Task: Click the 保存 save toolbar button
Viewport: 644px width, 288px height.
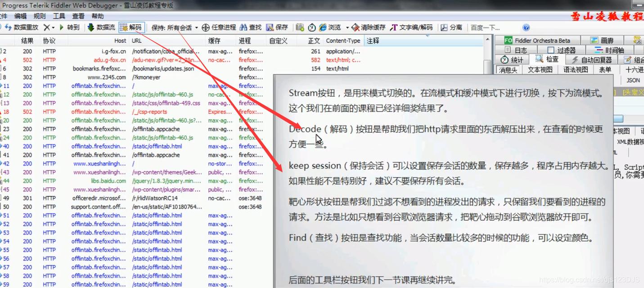Action: [277, 27]
